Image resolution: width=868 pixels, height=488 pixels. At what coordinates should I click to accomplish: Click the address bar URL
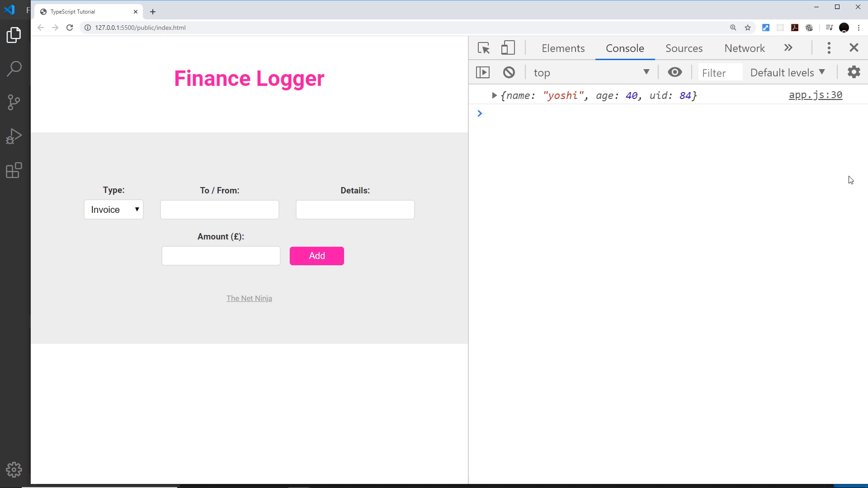click(x=140, y=28)
